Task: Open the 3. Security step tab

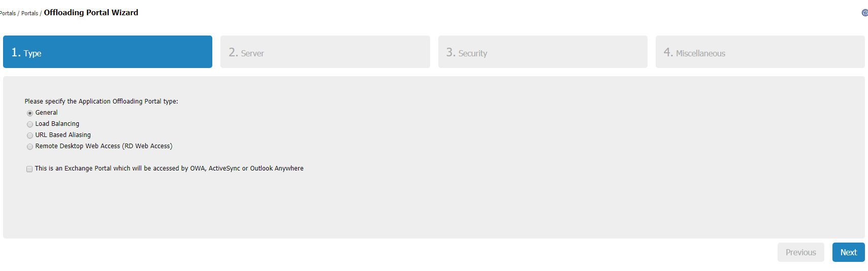Action: [x=542, y=52]
